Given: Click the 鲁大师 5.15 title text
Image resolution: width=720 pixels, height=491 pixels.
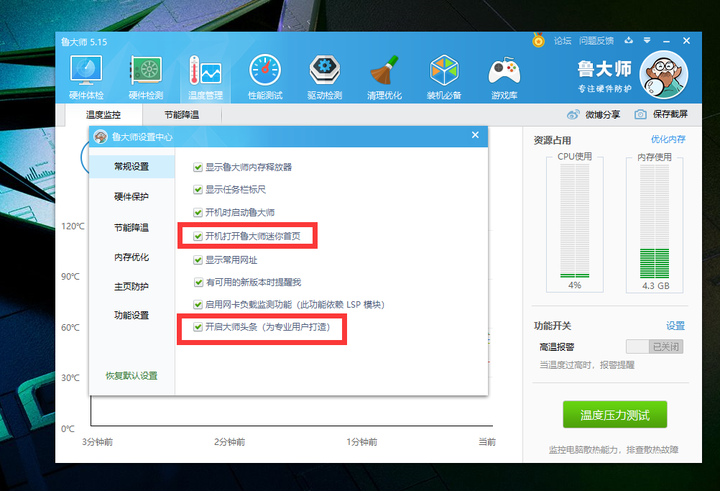Looking at the screenshot, I should [84, 42].
